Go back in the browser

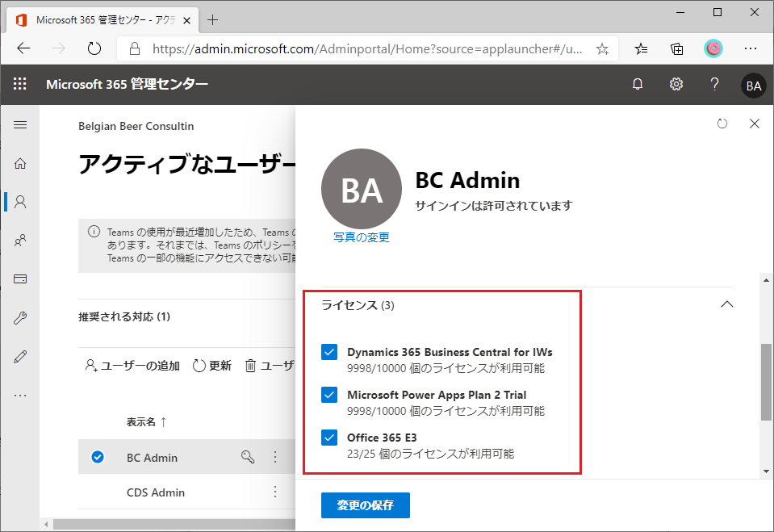coord(23,48)
